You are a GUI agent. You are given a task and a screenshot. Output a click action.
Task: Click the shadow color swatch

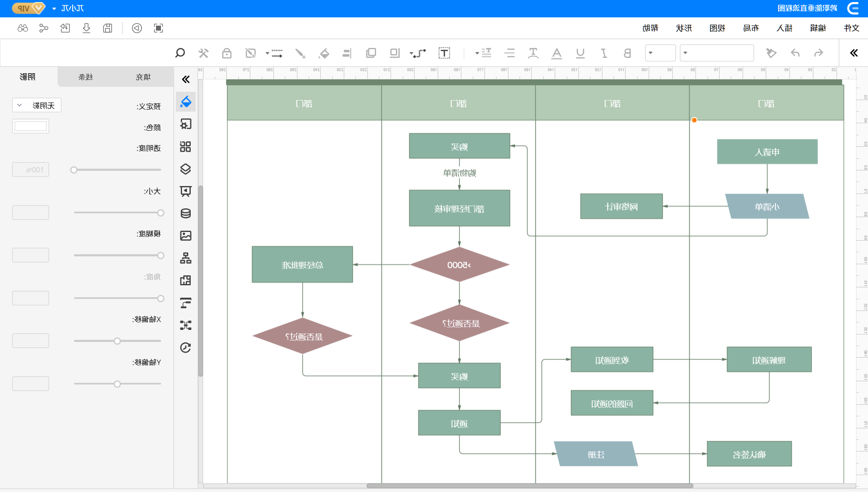click(31, 126)
